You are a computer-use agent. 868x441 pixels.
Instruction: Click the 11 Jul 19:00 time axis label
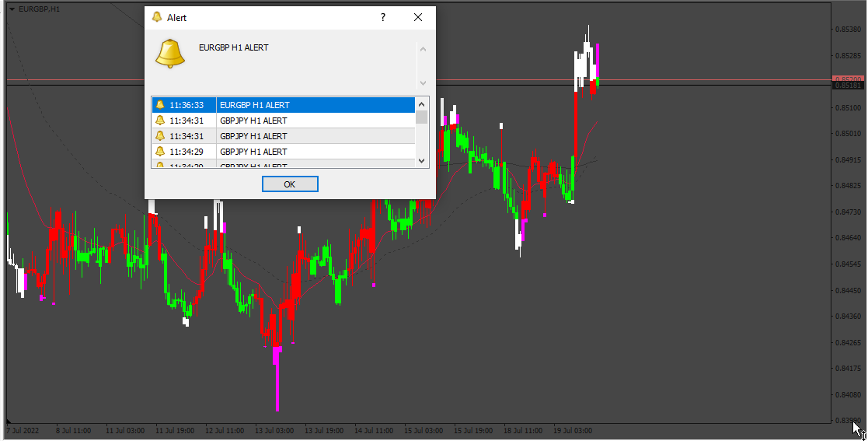[175, 430]
